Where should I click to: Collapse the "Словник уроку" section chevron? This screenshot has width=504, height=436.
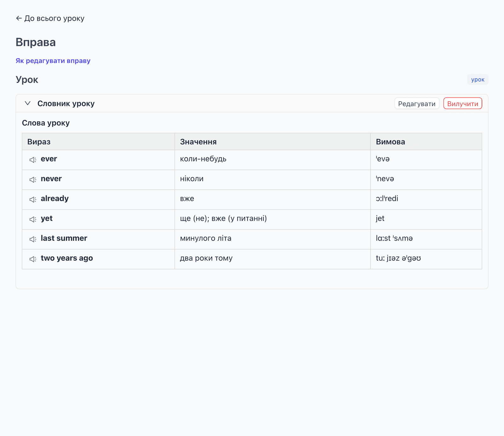28,103
